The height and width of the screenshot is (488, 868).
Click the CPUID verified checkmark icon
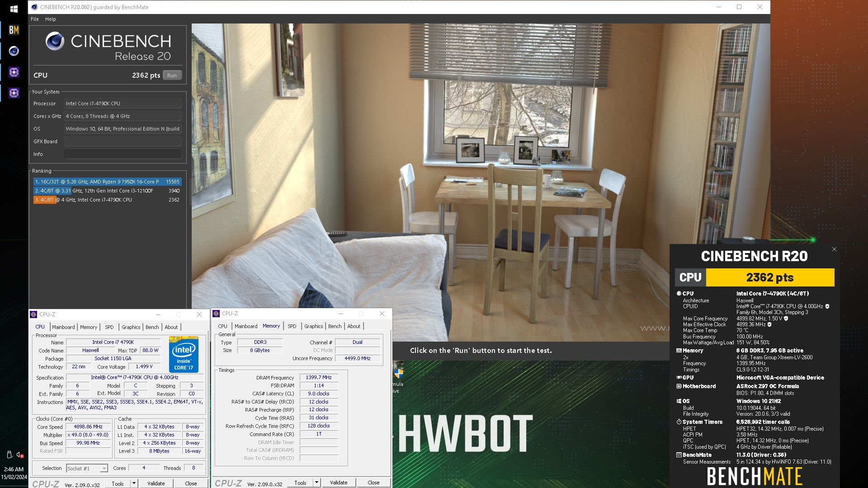pos(827,306)
